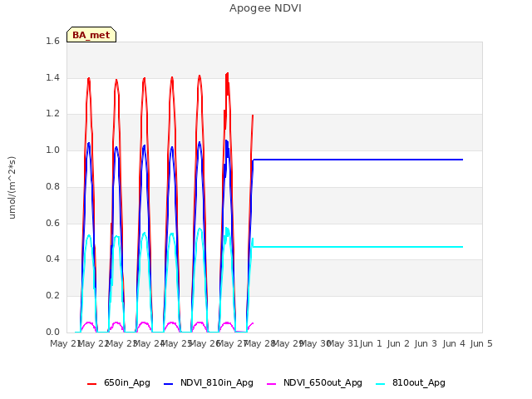
Task: Click the flat blue NDVI_810in_Apg line
Action: [358, 160]
